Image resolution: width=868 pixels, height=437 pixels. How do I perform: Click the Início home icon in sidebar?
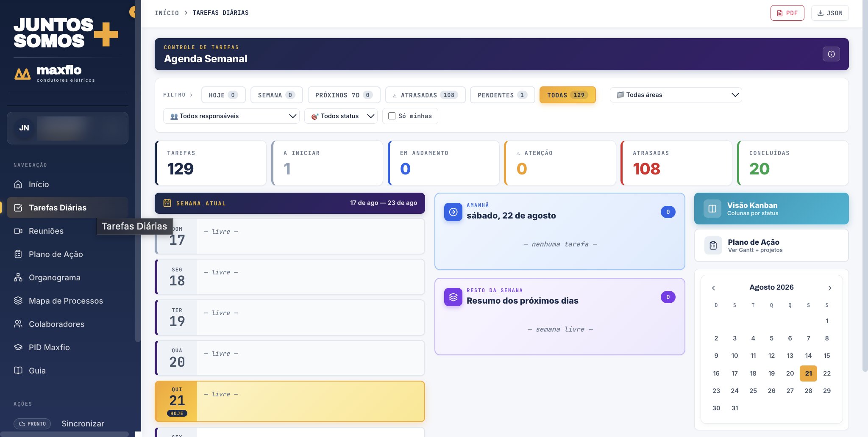(x=18, y=184)
